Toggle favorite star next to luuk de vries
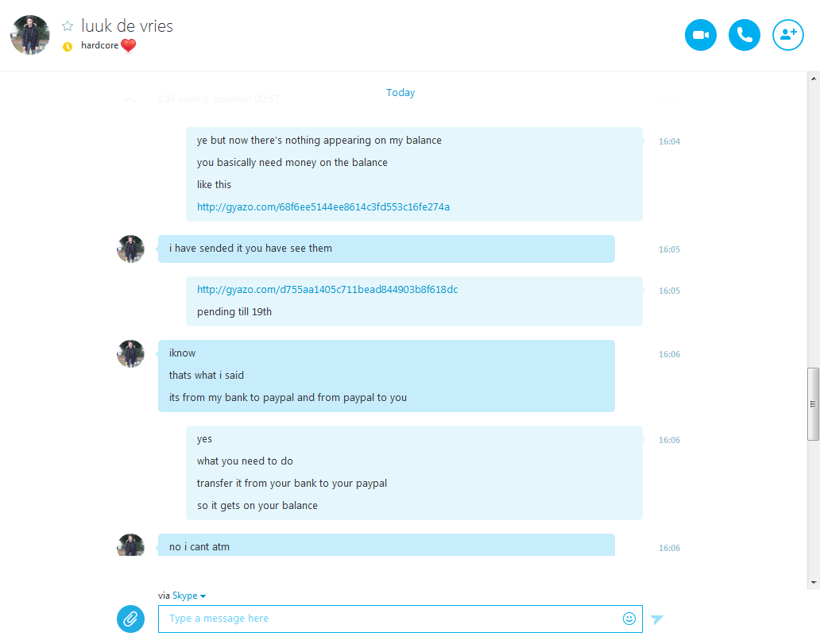This screenshot has height=644, width=820. tap(68, 26)
